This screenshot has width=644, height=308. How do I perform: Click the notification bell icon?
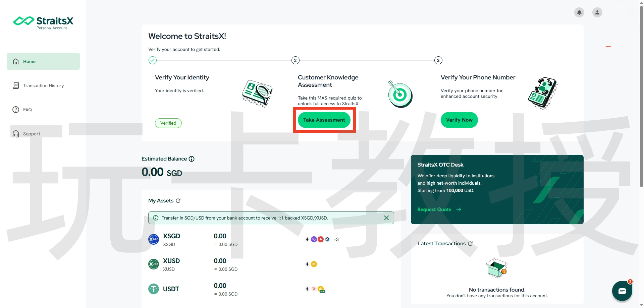coord(579,12)
